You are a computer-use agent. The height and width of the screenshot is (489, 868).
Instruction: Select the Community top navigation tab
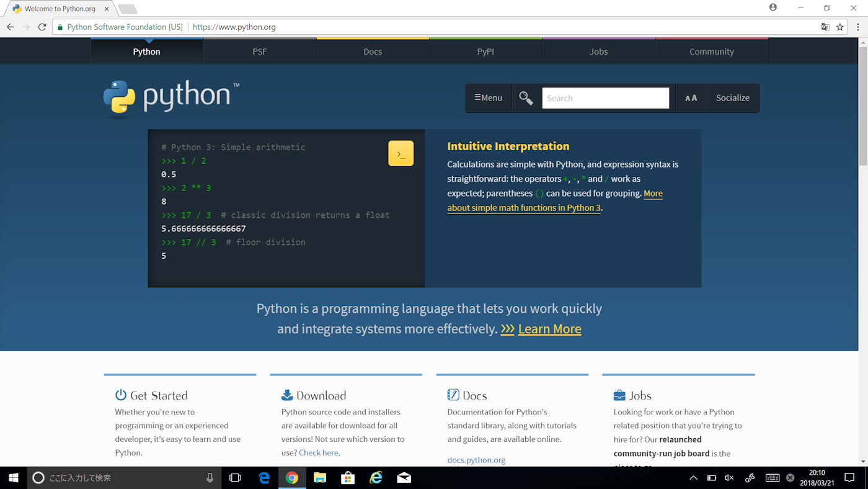712,52
